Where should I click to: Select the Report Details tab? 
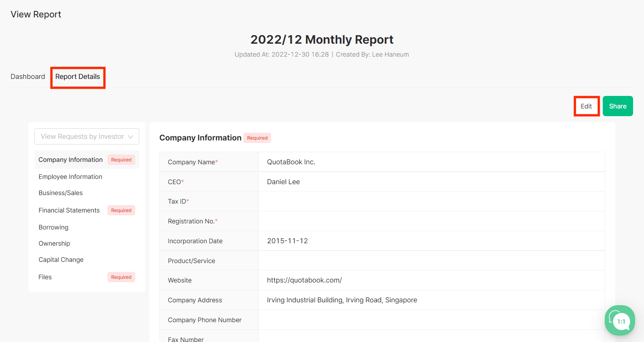click(78, 76)
